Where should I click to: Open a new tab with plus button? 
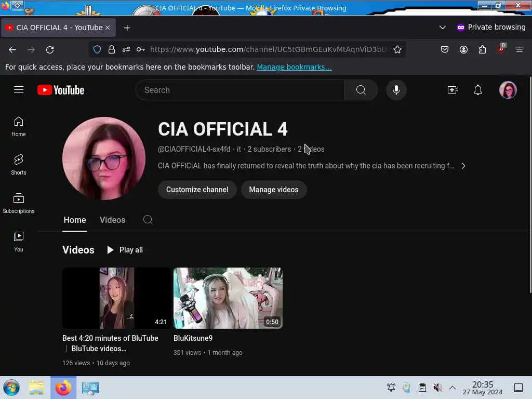[x=127, y=28]
